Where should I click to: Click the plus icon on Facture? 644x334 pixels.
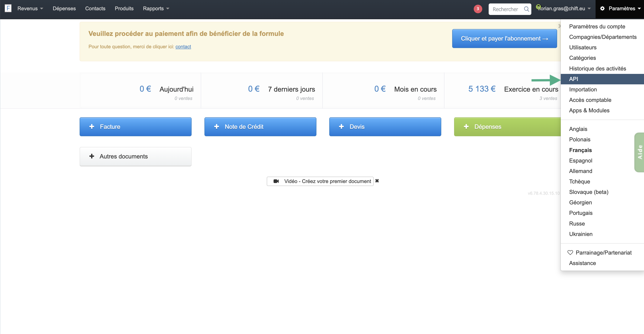92,127
